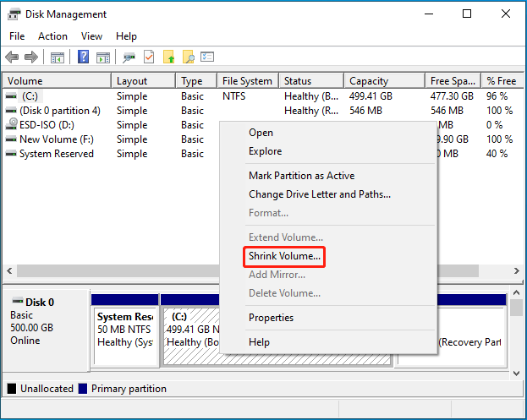
Task: Click the Connect/Rescan disk toolbar icon
Action: (x=129, y=57)
